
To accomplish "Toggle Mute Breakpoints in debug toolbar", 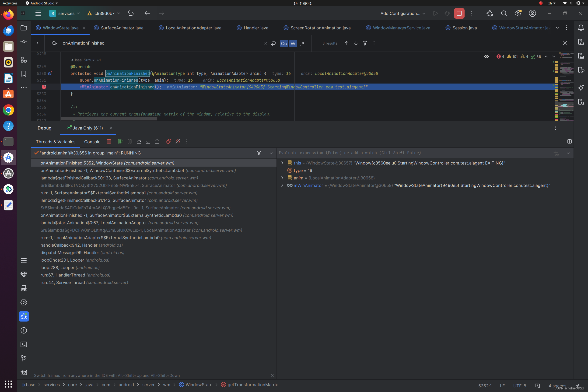I will pyautogui.click(x=178, y=141).
